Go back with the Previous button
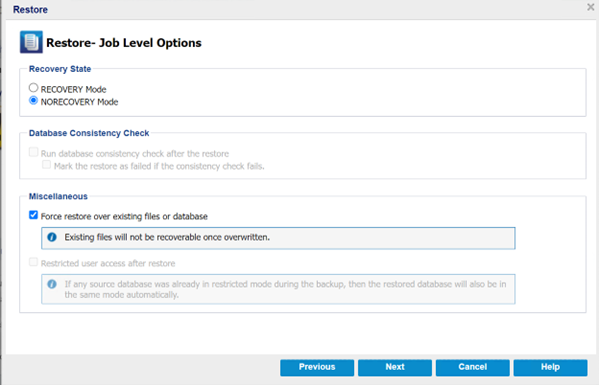Image resolution: width=599 pixels, height=385 pixels. [x=317, y=367]
